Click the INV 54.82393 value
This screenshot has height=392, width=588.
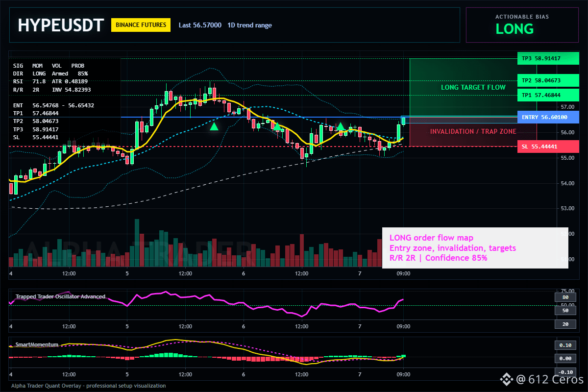click(x=71, y=90)
